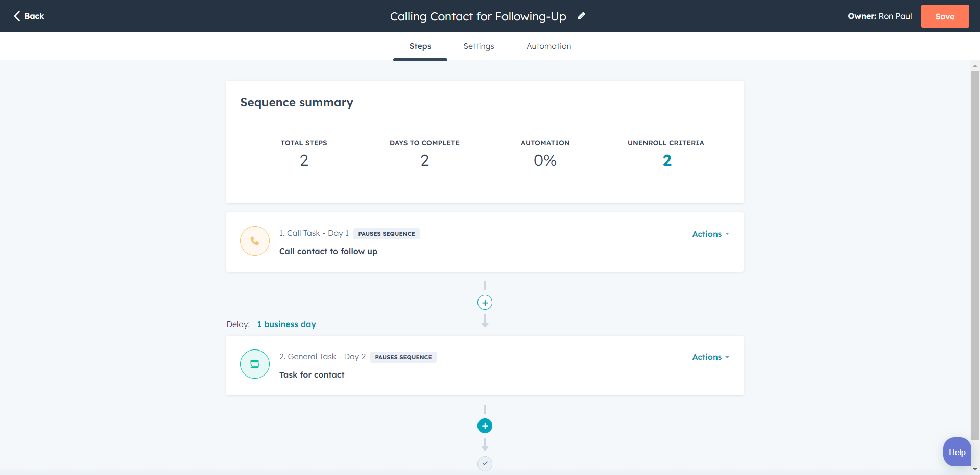Open the Call contact to follow up task
This screenshot has width=980, height=475.
pos(328,251)
